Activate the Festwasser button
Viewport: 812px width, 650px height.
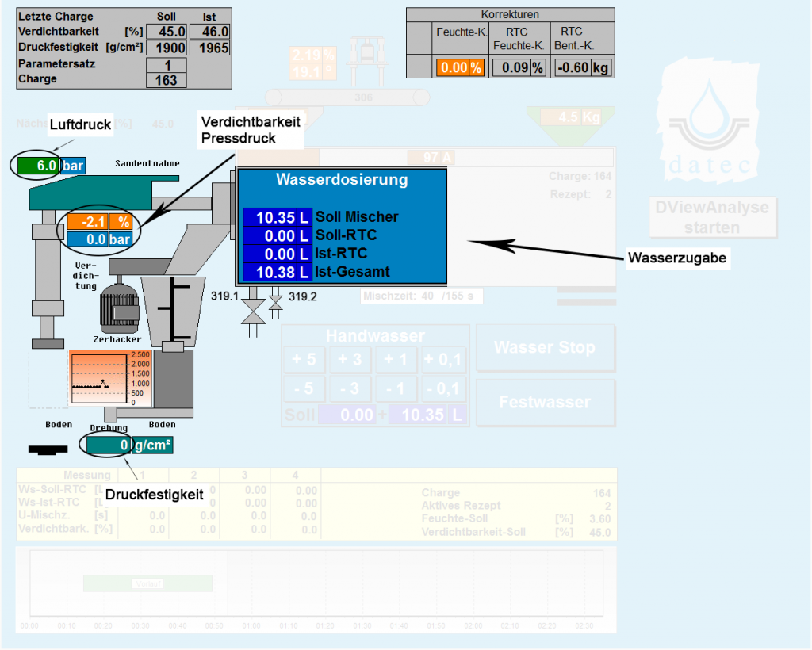(545, 402)
